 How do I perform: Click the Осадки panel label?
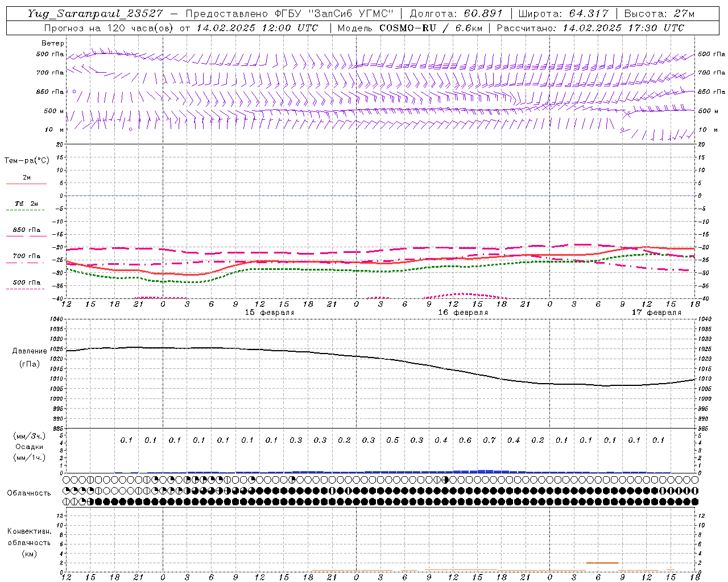point(29,447)
